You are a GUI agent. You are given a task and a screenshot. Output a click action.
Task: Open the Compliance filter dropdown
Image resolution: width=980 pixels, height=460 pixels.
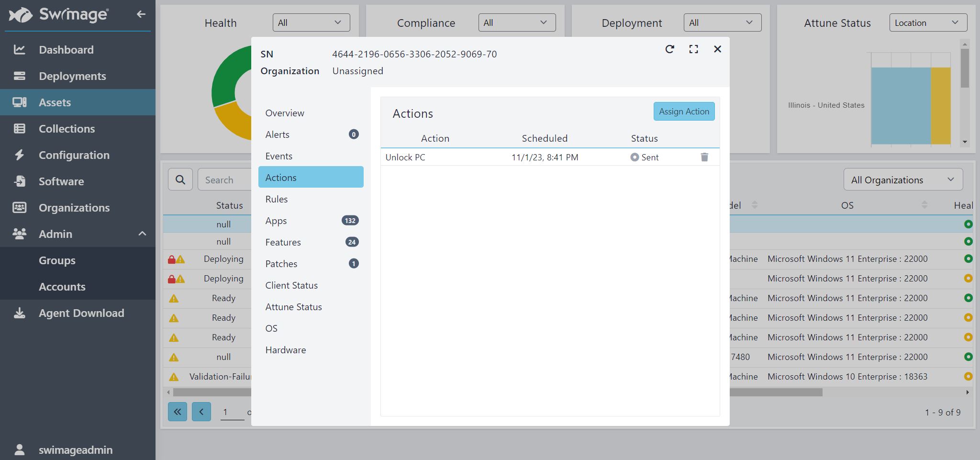[x=517, y=22]
